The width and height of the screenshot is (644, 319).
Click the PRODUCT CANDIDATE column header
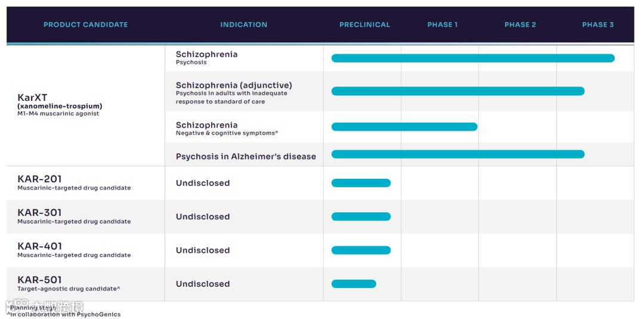point(85,24)
